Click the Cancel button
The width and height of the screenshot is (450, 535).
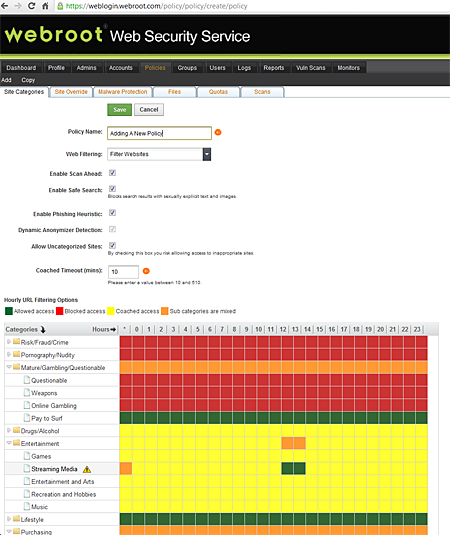pyautogui.click(x=149, y=110)
